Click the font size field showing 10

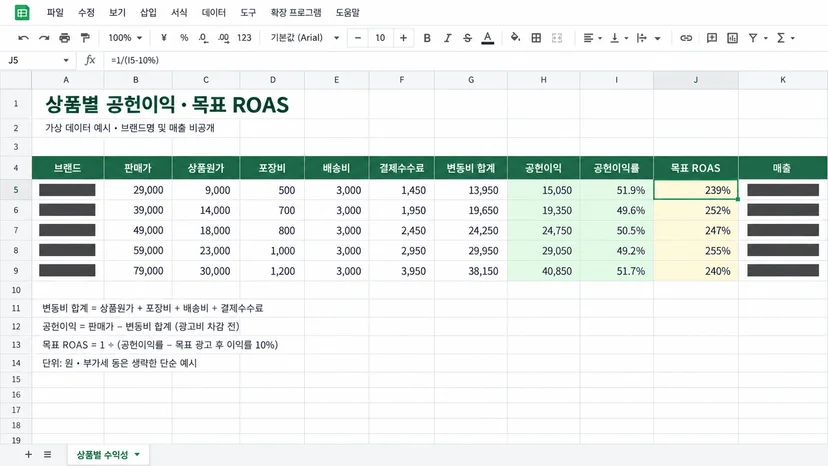click(380, 38)
